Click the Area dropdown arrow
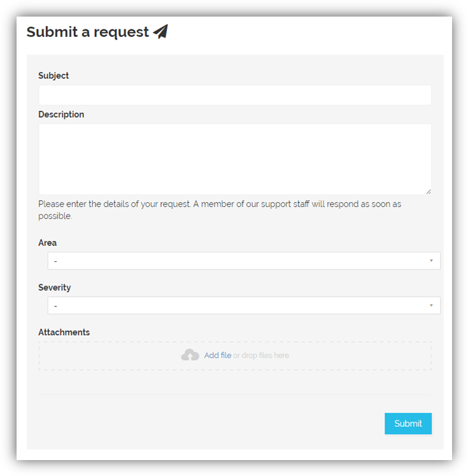 coord(431,261)
